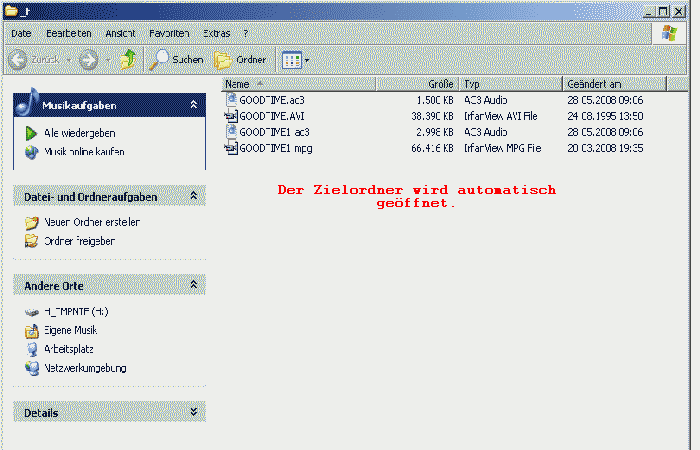Toggle the Ordner folder pane
The width and height of the screenshot is (700, 450).
coord(240,60)
